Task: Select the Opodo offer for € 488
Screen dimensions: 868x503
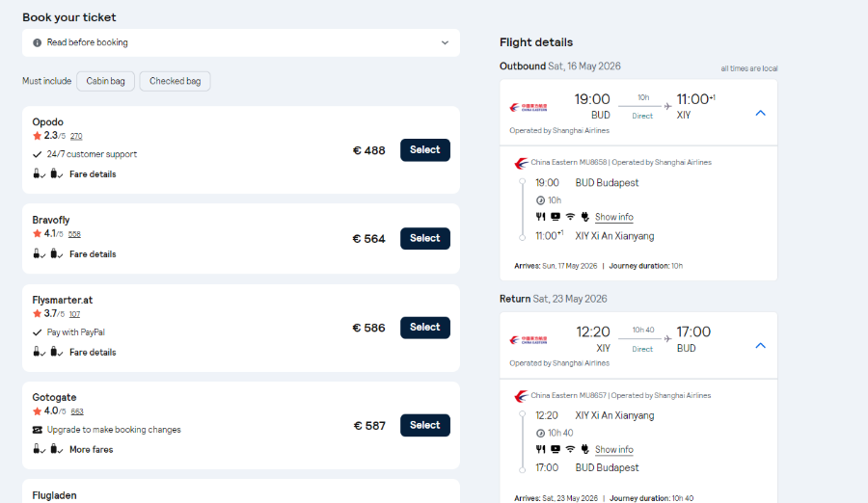Action: click(x=425, y=150)
